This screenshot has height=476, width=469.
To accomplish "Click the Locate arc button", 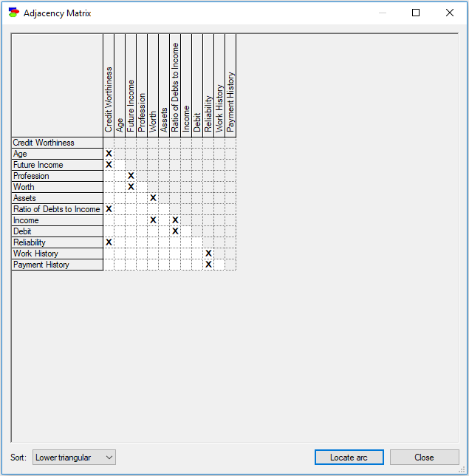I will coord(349,458).
